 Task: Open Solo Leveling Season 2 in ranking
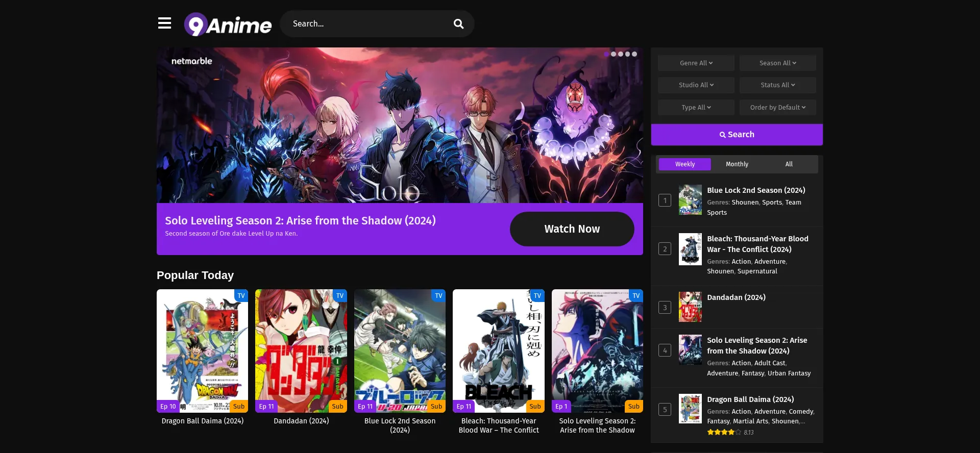click(757, 345)
